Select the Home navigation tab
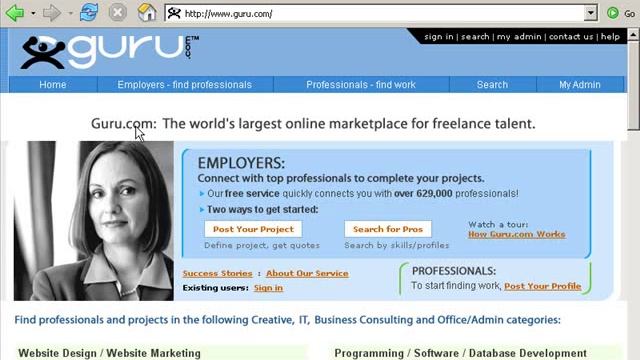This screenshot has width=640, height=360. [x=53, y=84]
